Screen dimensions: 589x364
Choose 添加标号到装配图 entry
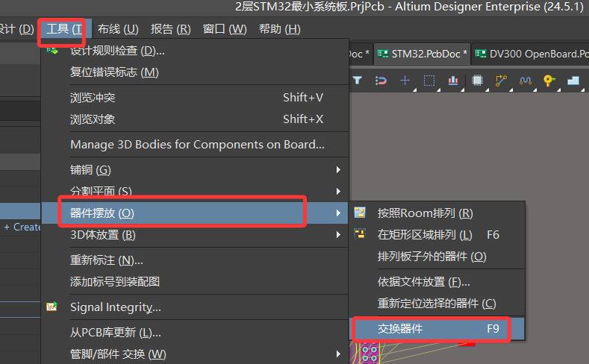(x=195, y=281)
